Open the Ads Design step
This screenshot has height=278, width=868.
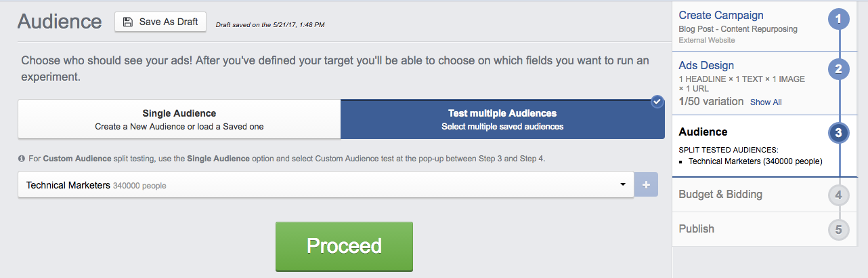point(706,66)
